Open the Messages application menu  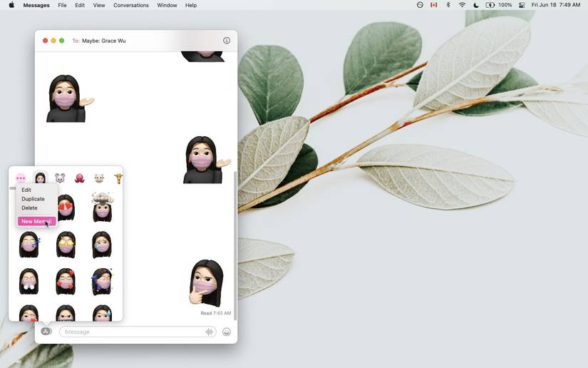[36, 5]
